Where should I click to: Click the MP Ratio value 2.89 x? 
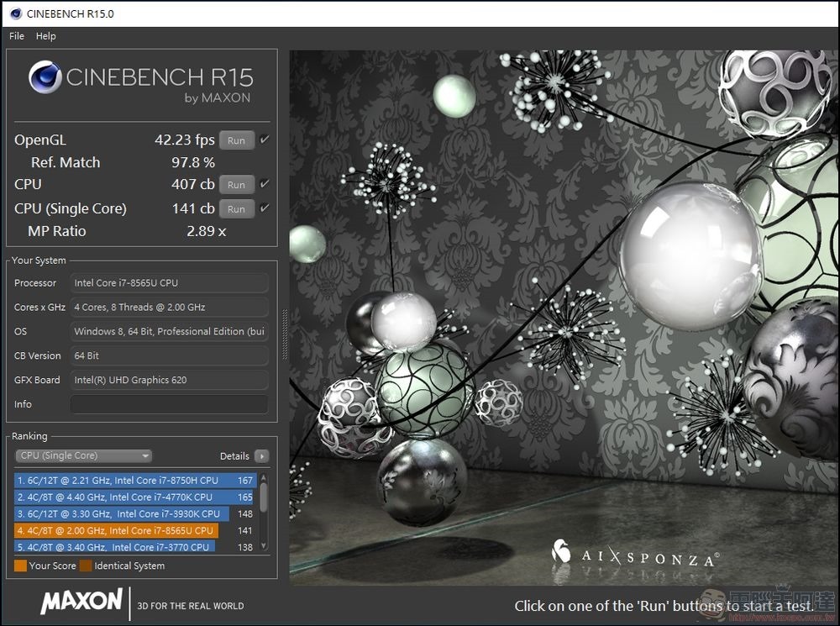coord(207,231)
